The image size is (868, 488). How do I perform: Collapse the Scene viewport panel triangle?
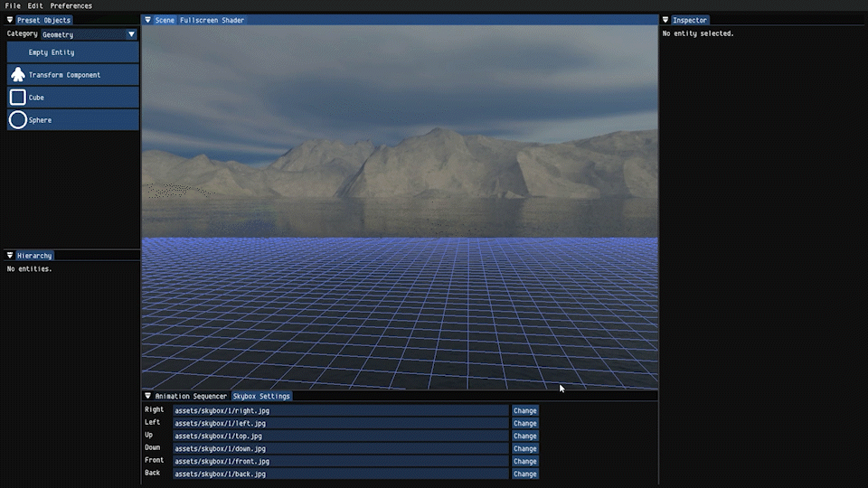(148, 20)
